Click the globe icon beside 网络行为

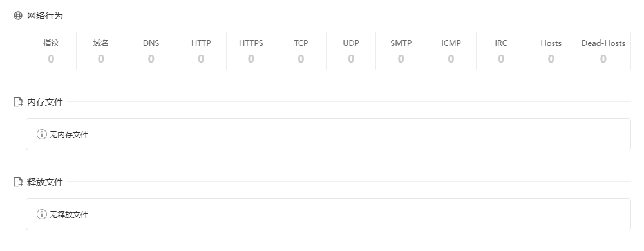point(18,15)
